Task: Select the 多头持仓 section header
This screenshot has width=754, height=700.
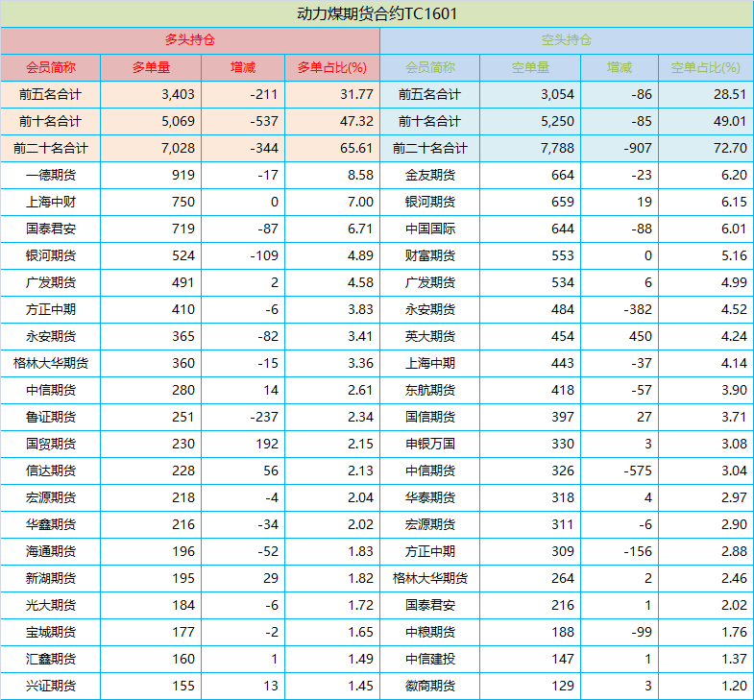Action: 190,40
